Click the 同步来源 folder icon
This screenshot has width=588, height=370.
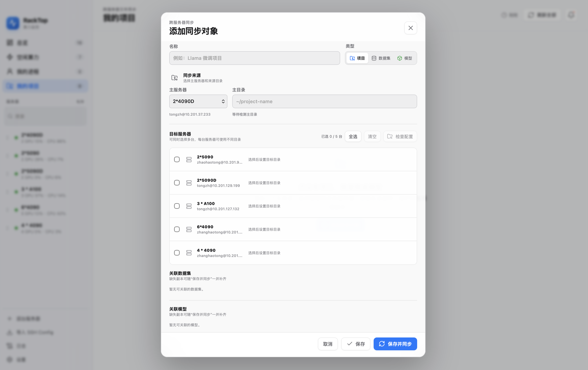tap(174, 78)
